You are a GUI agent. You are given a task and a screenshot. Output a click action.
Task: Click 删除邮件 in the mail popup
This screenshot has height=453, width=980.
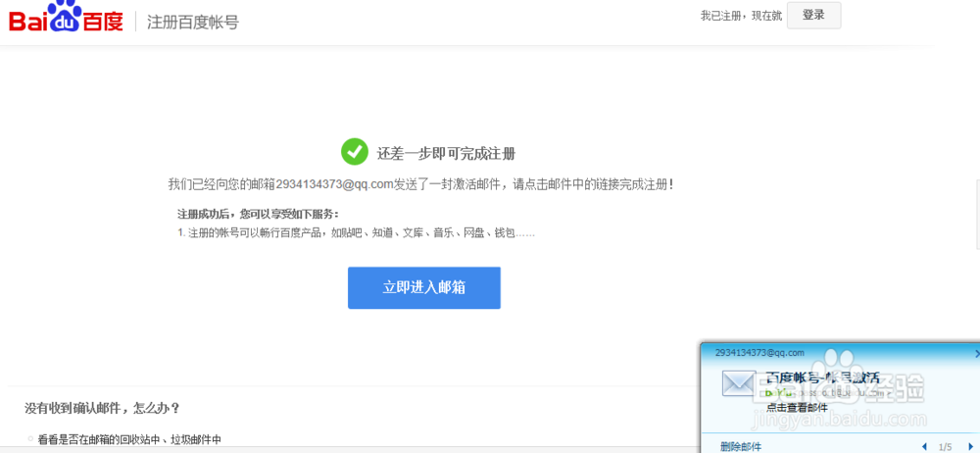[x=740, y=446]
